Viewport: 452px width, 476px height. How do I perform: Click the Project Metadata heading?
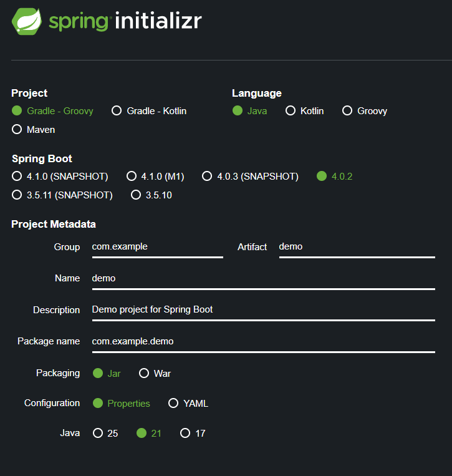[54, 225]
